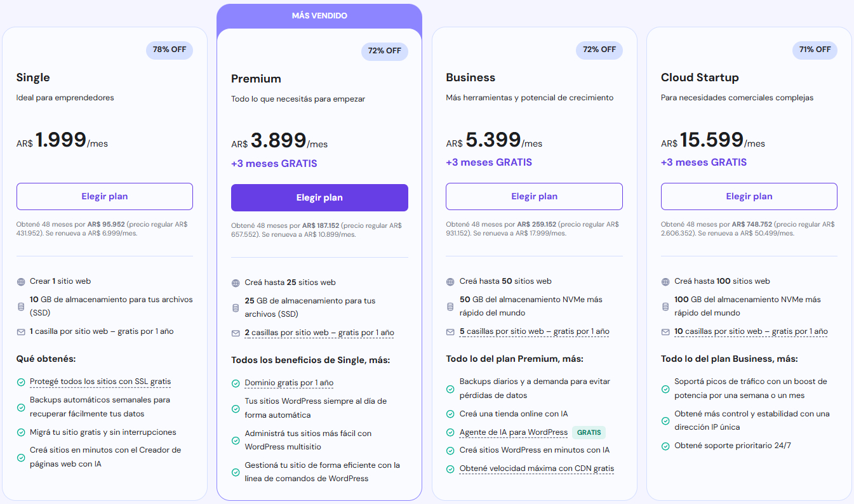Click storage icon in Cloud Startup plan
This screenshot has width=854, height=504.
(665, 307)
